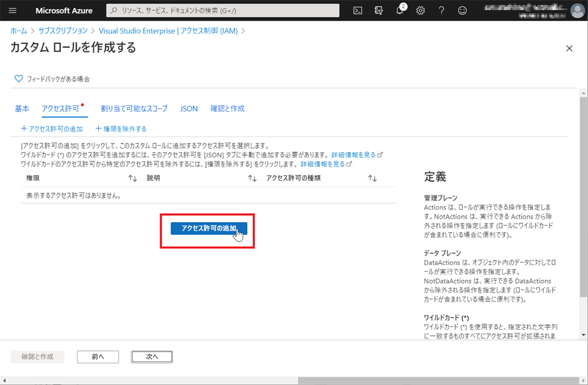Open the account avatar menu

pos(577,11)
